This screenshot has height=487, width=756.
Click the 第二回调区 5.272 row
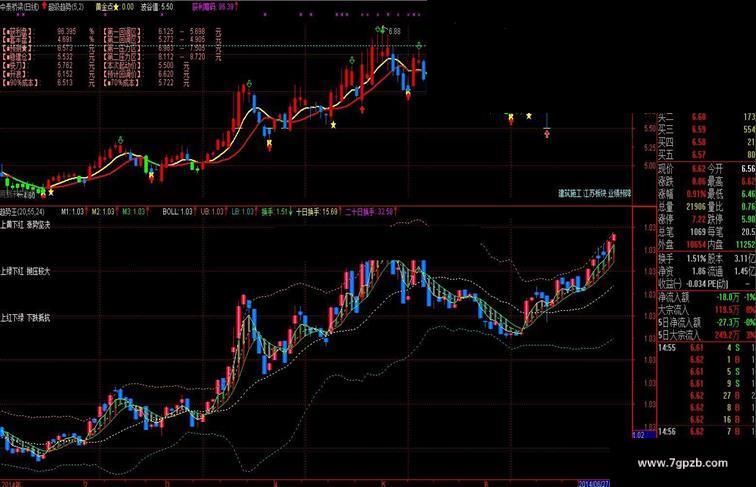tap(162, 40)
